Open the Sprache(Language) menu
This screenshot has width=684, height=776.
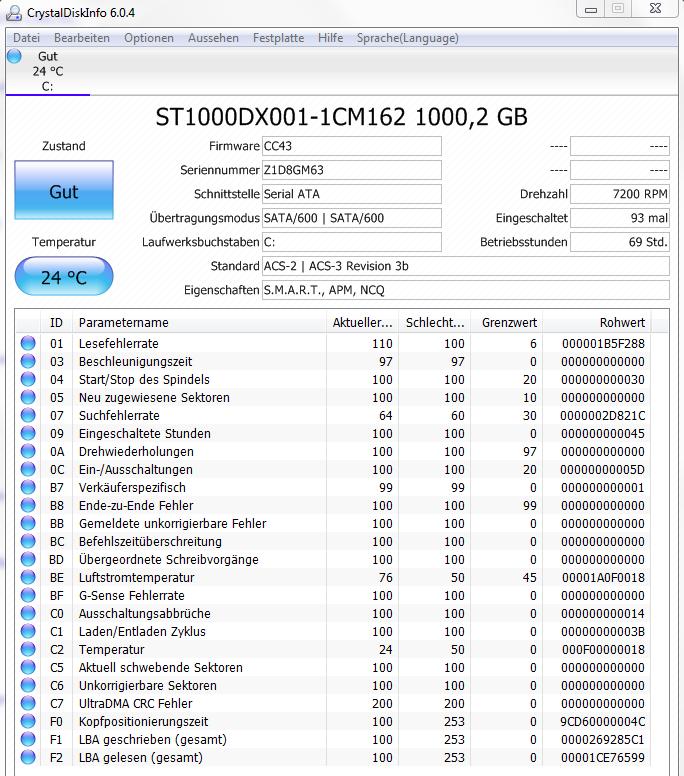[x=408, y=38]
